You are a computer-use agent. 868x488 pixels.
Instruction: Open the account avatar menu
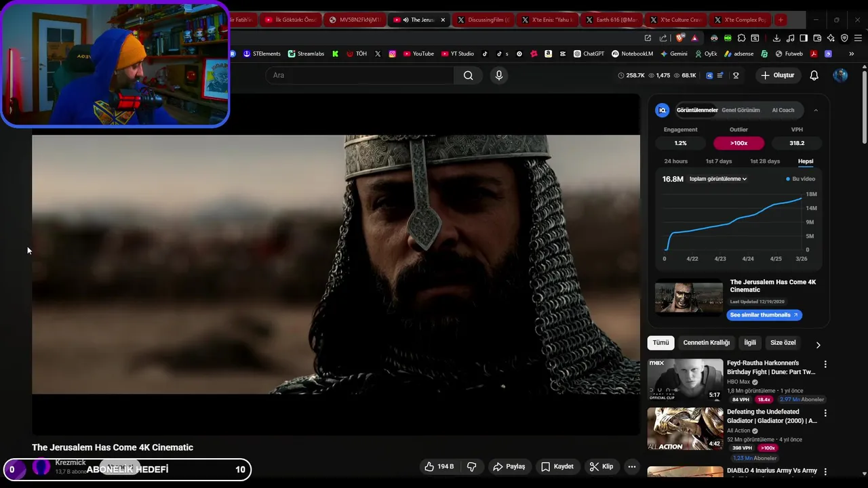pyautogui.click(x=840, y=75)
